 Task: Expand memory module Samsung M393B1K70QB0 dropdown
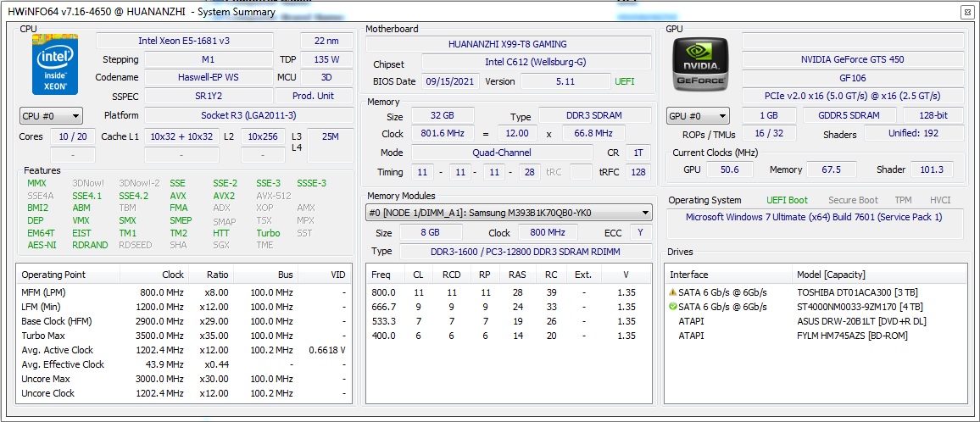point(508,214)
